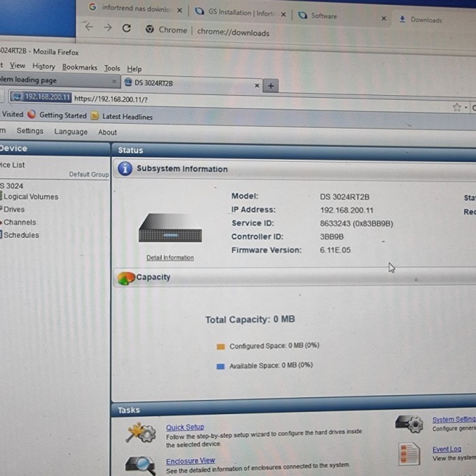Screen dimensions: 476x476
Task: Reload the page in Chrome
Action: tap(126, 29)
